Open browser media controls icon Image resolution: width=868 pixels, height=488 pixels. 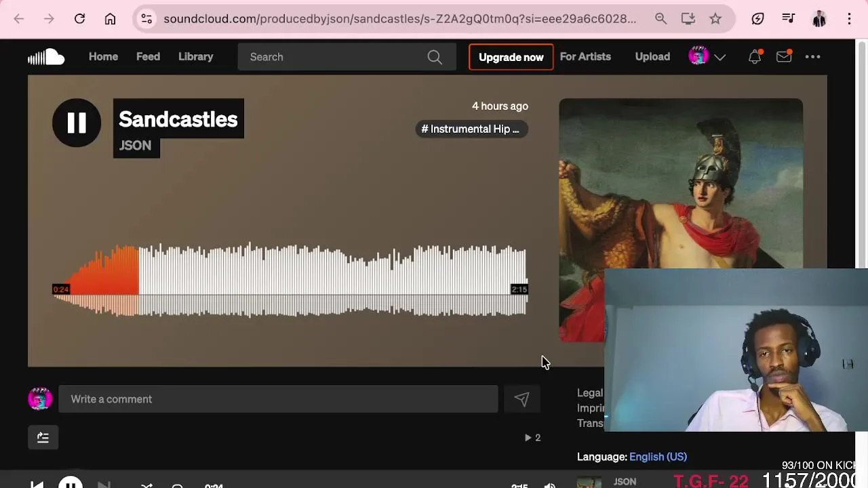pos(788,19)
